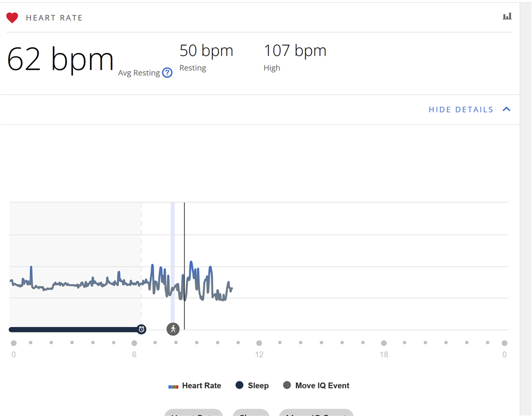532x416 pixels.
Task: Open the bar chart icon in header
Action: pyautogui.click(x=507, y=17)
